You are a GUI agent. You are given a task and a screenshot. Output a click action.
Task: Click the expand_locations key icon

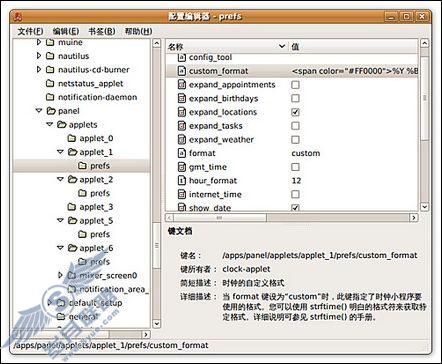(x=182, y=112)
